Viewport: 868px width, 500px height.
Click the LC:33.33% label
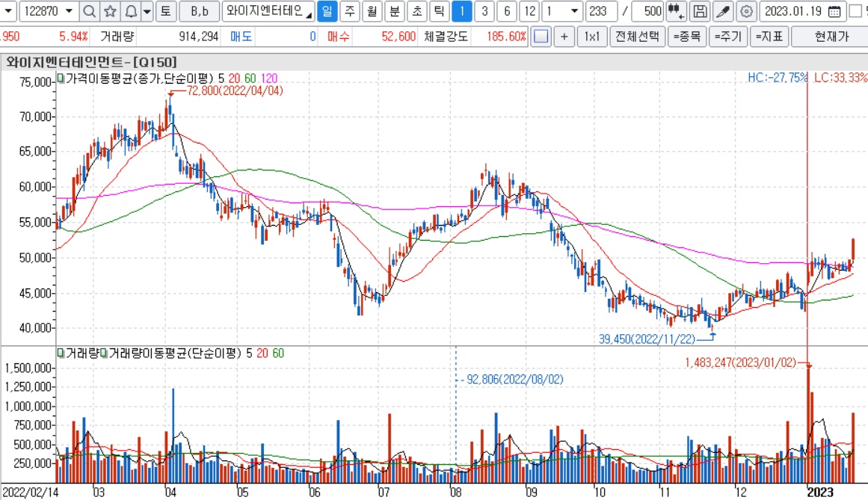click(840, 78)
